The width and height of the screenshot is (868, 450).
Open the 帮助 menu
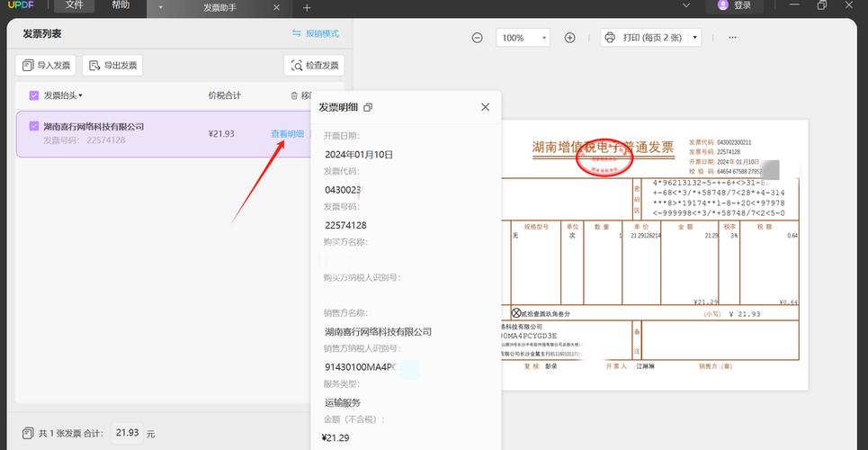tap(121, 5)
